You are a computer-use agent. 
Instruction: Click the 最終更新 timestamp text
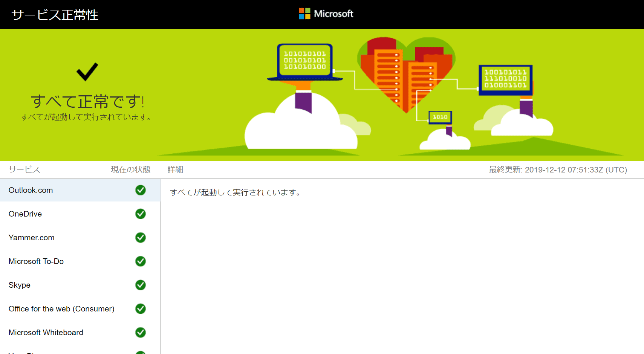[558, 170]
